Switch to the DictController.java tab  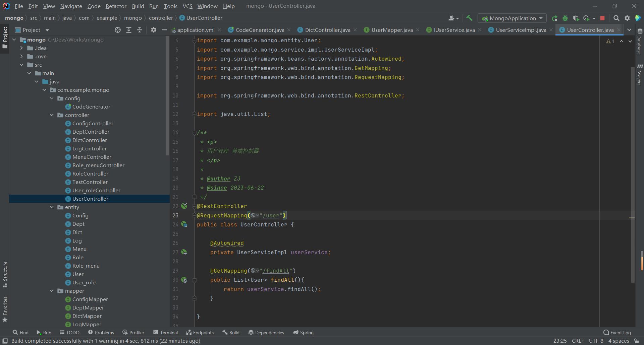coord(327,30)
